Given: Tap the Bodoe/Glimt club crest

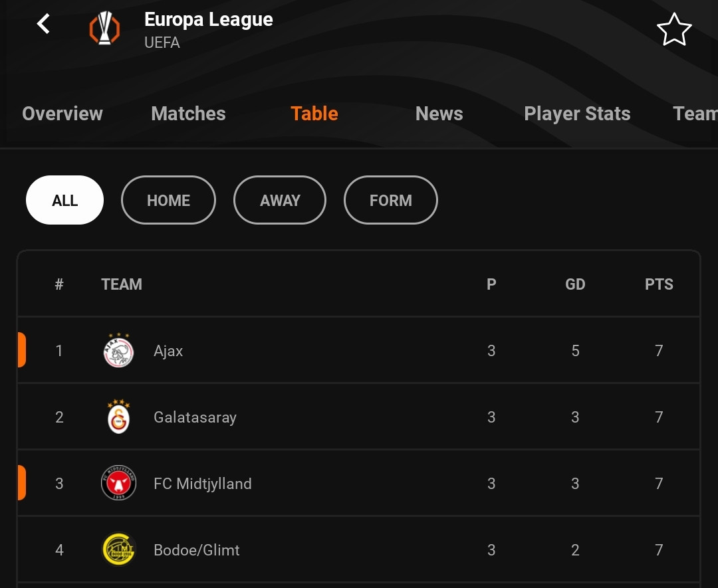Looking at the screenshot, I should [118, 549].
